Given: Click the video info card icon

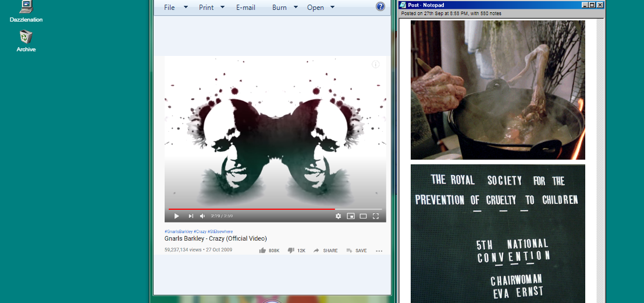Looking at the screenshot, I should coord(375,64).
